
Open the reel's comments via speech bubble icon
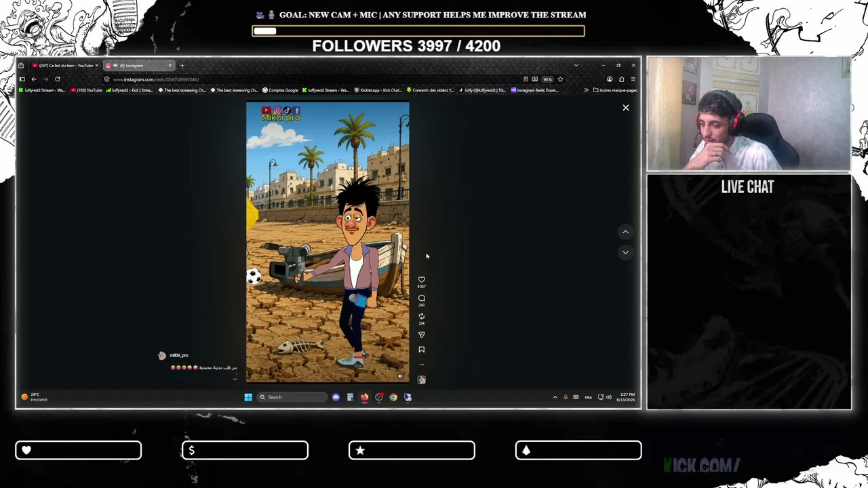click(x=421, y=298)
